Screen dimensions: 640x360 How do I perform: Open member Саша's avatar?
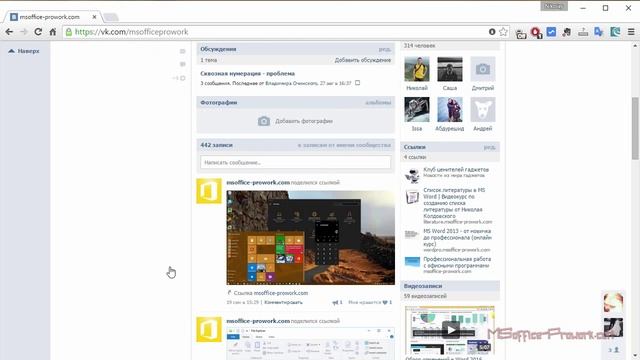click(x=450, y=69)
